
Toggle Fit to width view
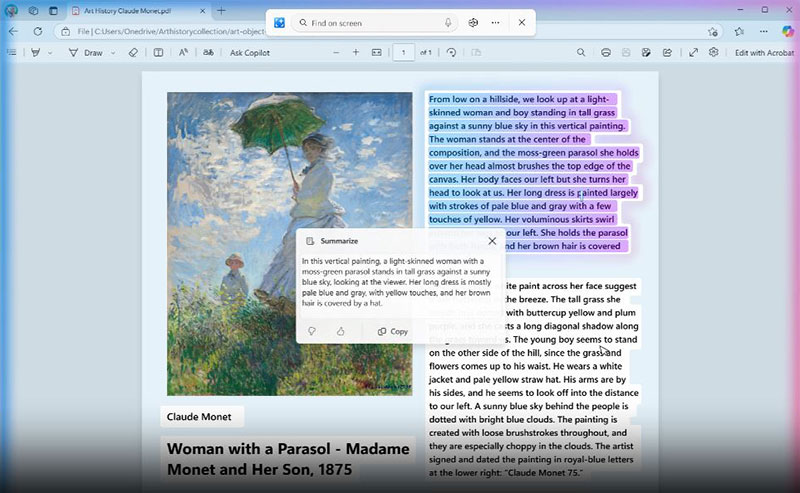[377, 53]
